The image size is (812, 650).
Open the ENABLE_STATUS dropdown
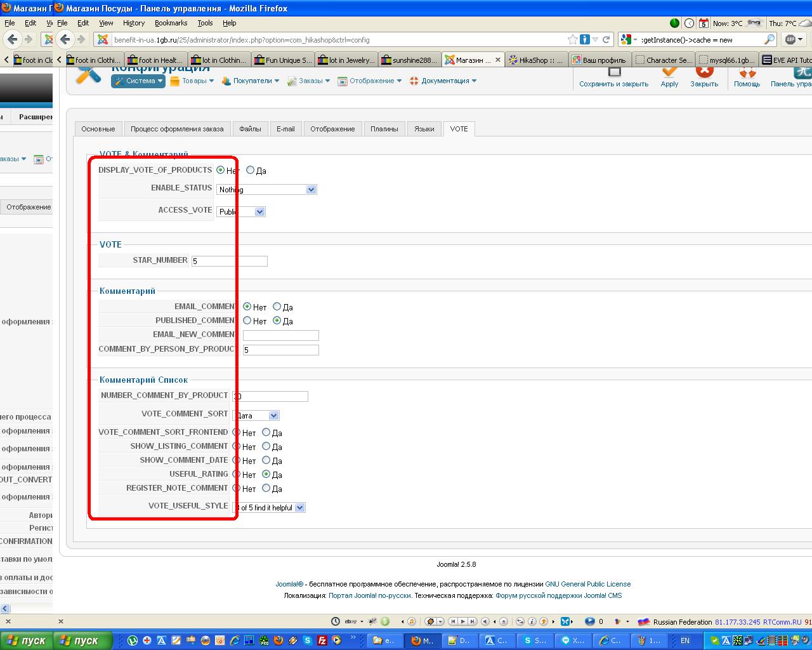[x=266, y=189]
